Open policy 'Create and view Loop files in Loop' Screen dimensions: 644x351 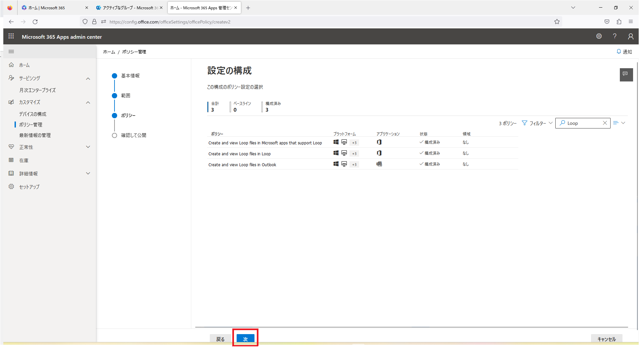click(240, 154)
